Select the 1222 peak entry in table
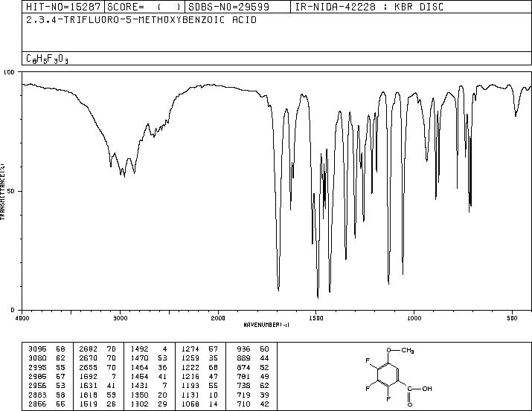This screenshot has width=532, height=411. [x=199, y=367]
